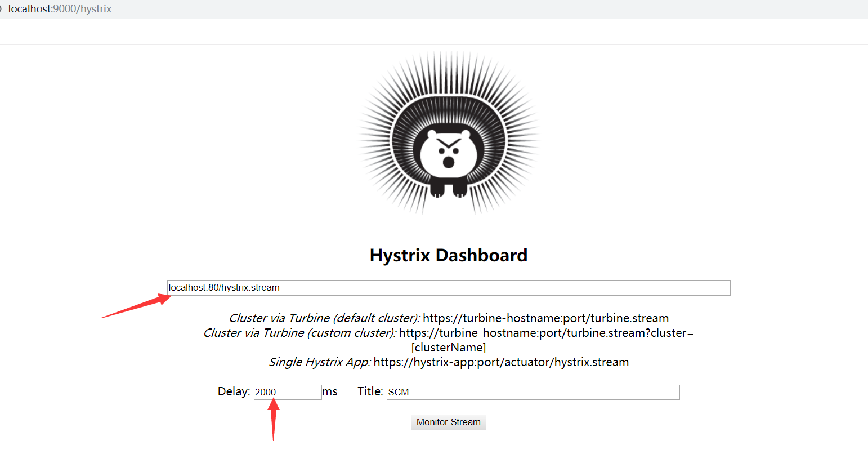Click the turbine.stream default cluster URL text
Viewport: 868px width, 463px height.
pos(546,318)
